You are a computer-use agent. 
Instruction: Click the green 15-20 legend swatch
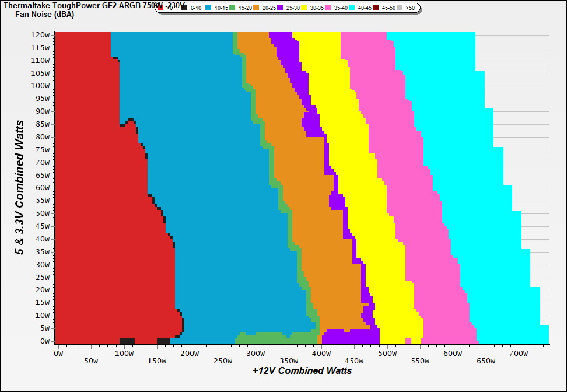(x=232, y=8)
